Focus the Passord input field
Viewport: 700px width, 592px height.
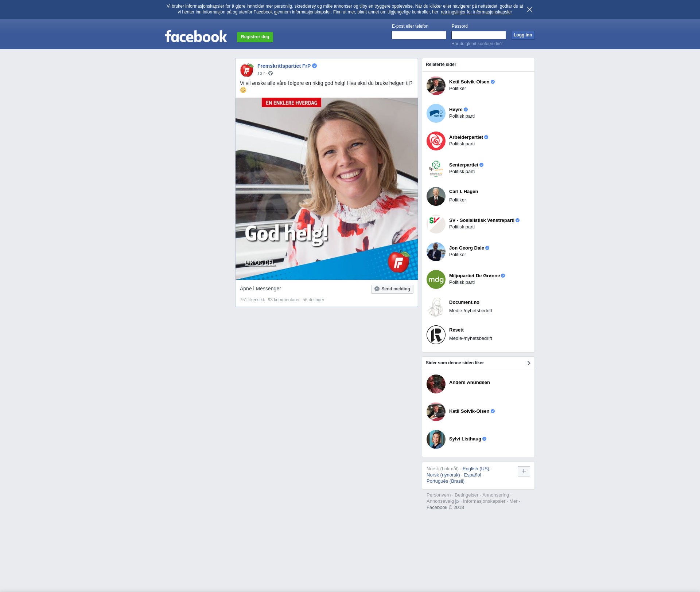point(479,35)
